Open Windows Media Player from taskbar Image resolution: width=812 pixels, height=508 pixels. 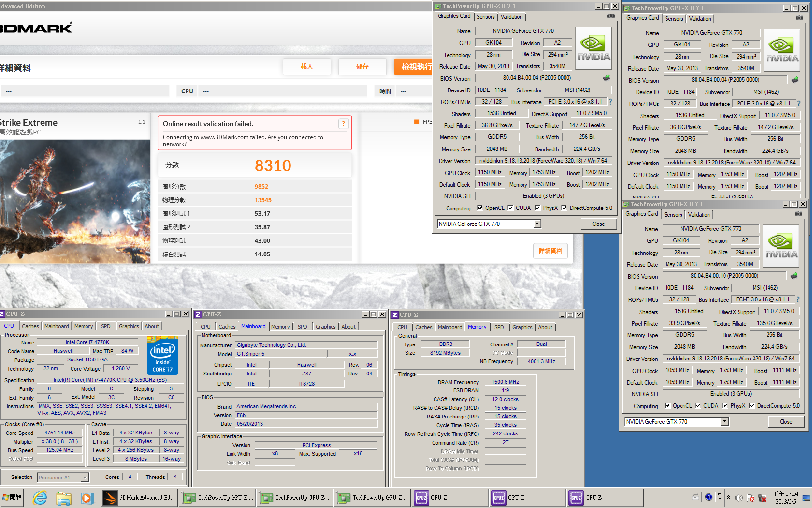coord(87,497)
